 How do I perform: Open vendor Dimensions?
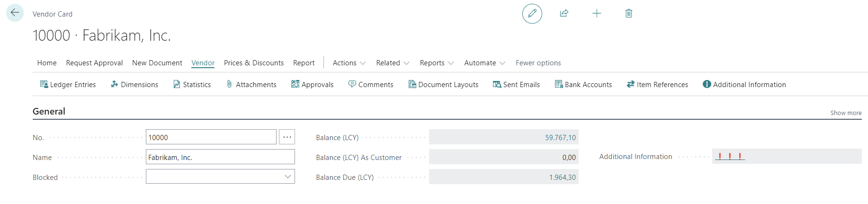click(134, 84)
